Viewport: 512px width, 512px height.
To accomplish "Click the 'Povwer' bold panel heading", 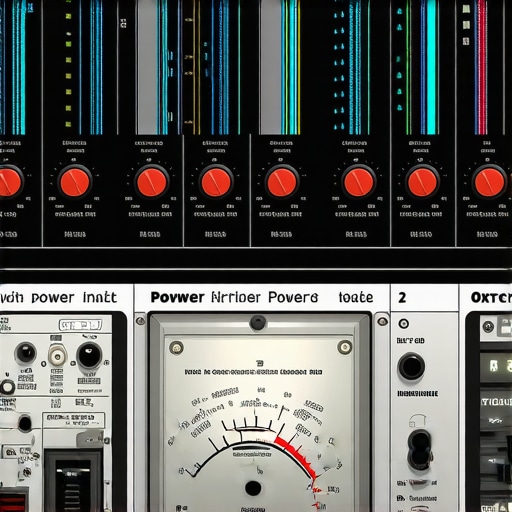I will pos(177,297).
